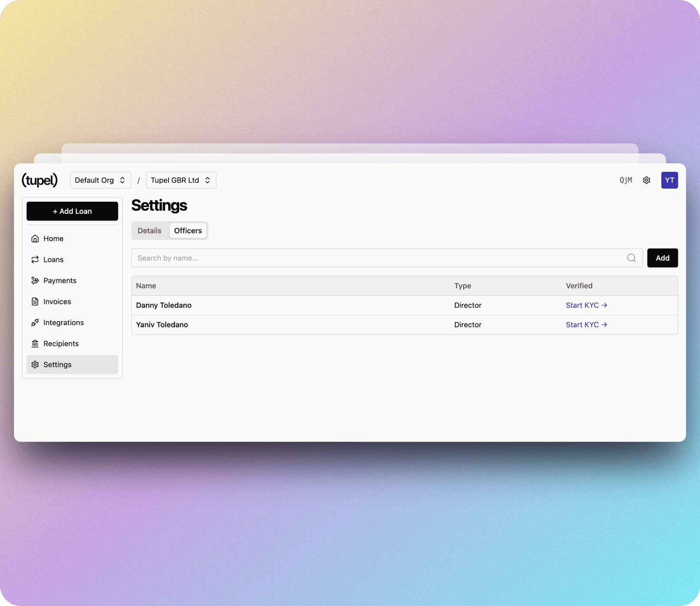Image resolution: width=700 pixels, height=606 pixels.
Task: Click the Settings gear icon in sidebar
Action: pyautogui.click(x=35, y=364)
